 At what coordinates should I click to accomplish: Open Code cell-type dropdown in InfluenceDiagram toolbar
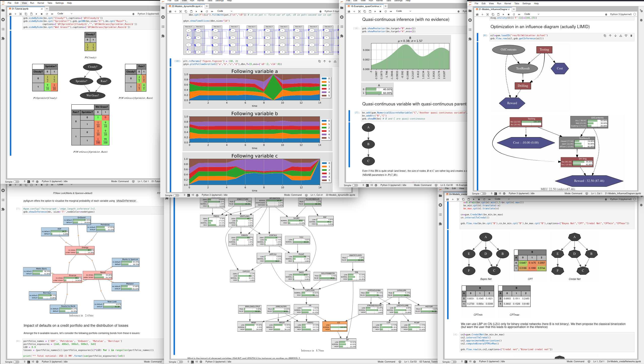(x=532, y=14)
